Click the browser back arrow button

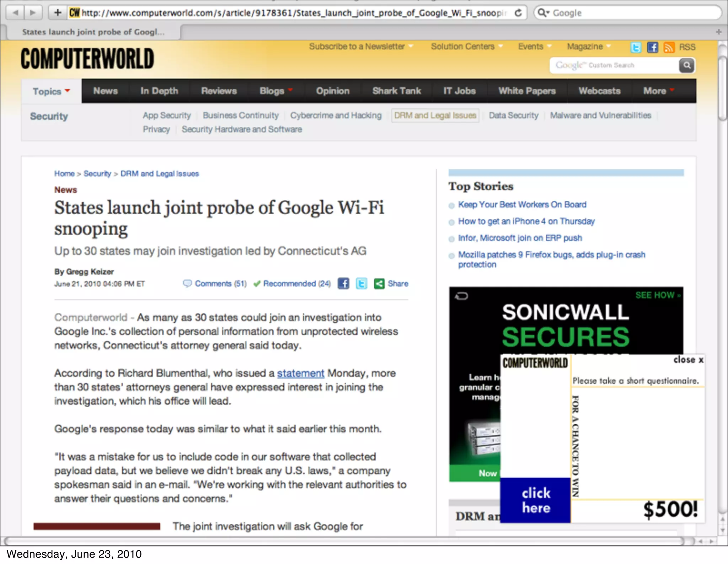pos(16,13)
